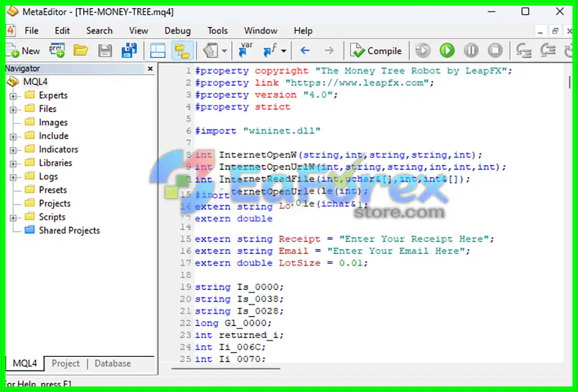Select the Experts folder label
Screen dimensions: 578x392
(x=53, y=95)
